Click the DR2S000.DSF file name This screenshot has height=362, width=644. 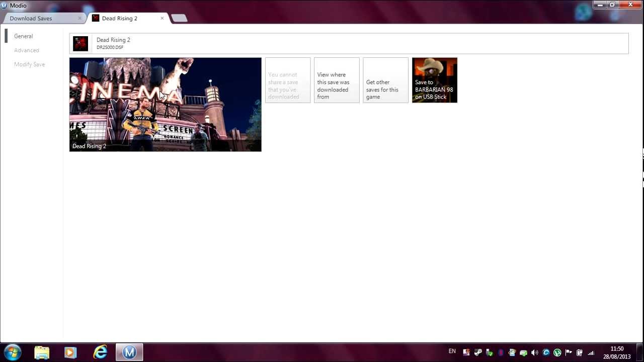pos(110,47)
